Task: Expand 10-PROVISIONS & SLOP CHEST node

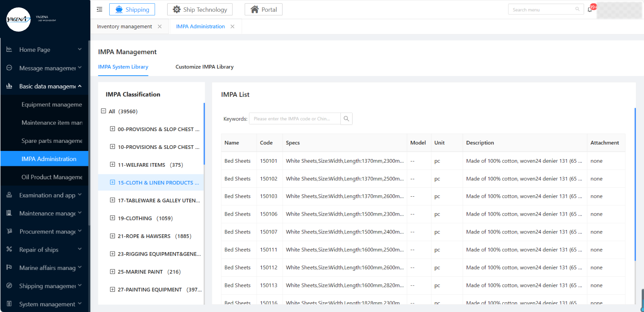Action: pyautogui.click(x=113, y=147)
